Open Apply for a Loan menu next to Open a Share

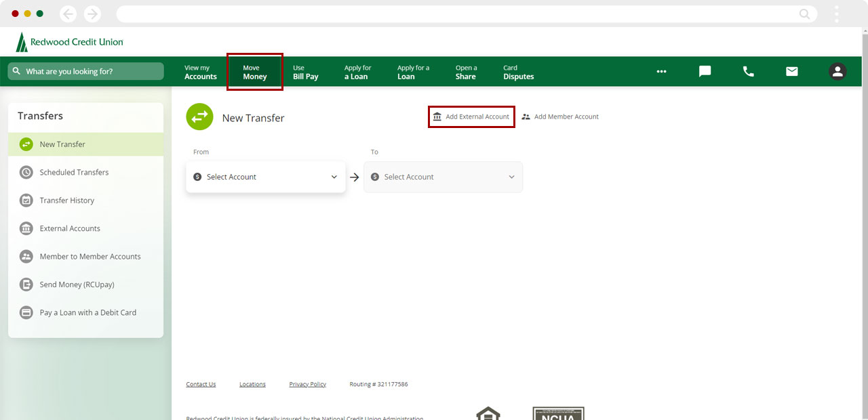pos(413,72)
